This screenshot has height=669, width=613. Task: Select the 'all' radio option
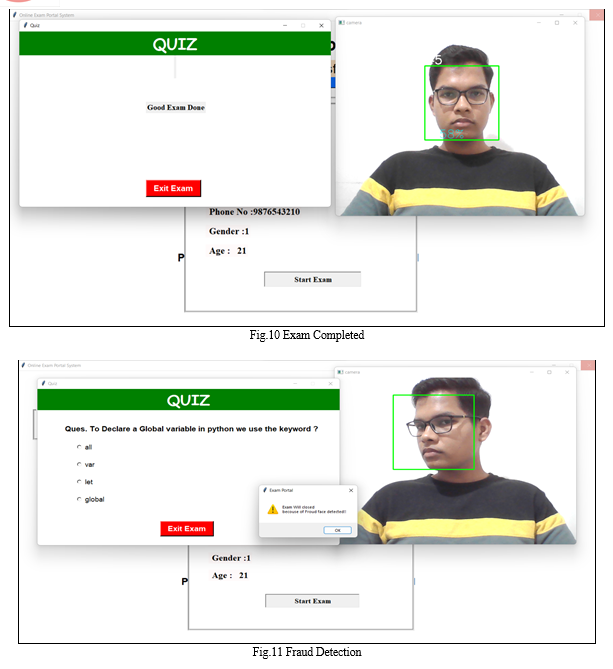coord(79,447)
